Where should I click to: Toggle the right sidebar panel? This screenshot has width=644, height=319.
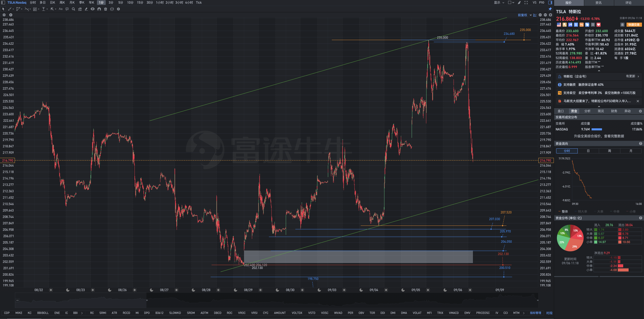tap(550, 3)
